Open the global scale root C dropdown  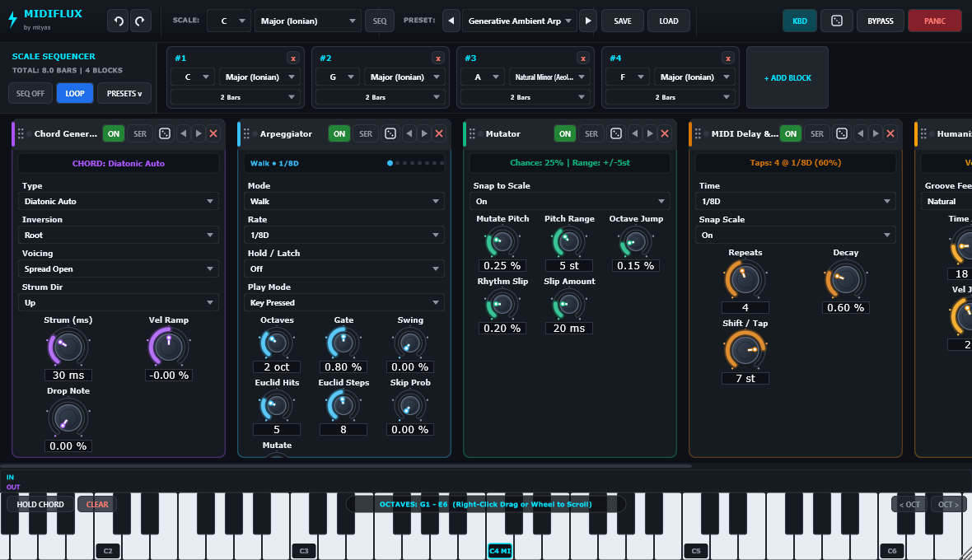(x=229, y=21)
